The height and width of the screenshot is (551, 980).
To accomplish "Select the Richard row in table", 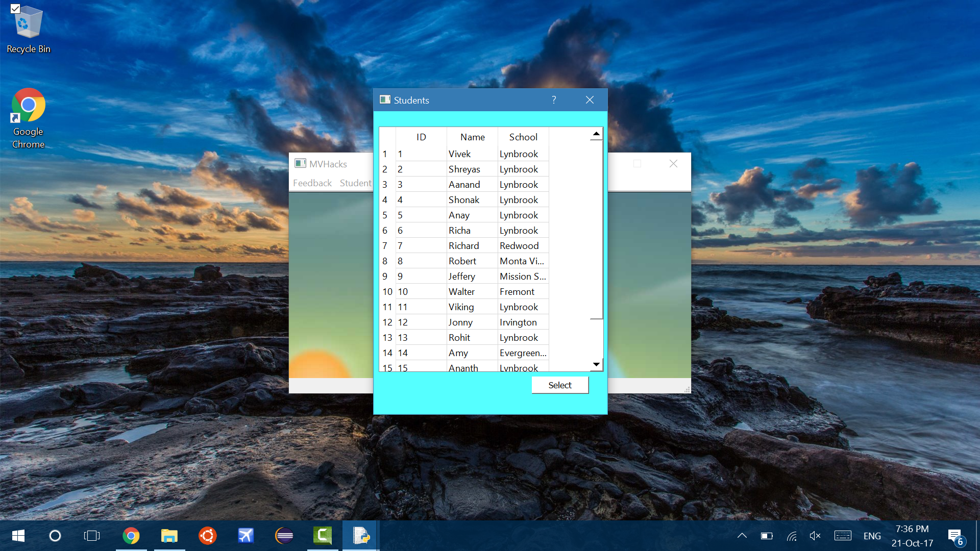I will [463, 246].
